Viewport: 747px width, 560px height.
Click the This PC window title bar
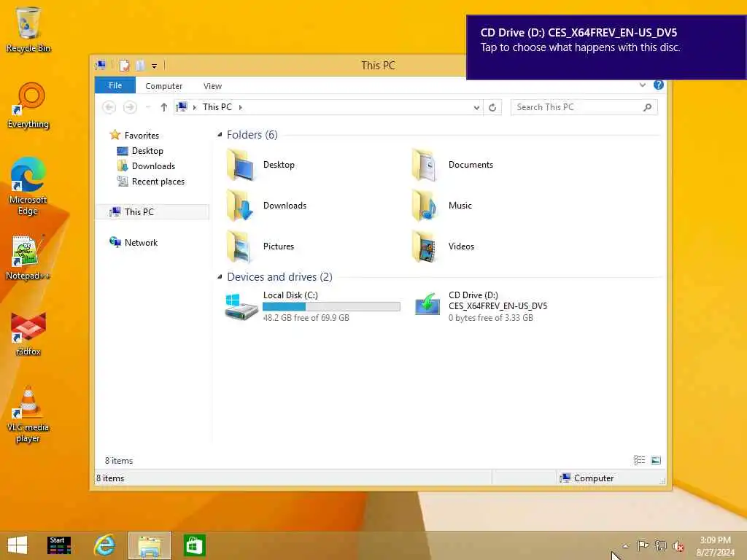[378, 65]
